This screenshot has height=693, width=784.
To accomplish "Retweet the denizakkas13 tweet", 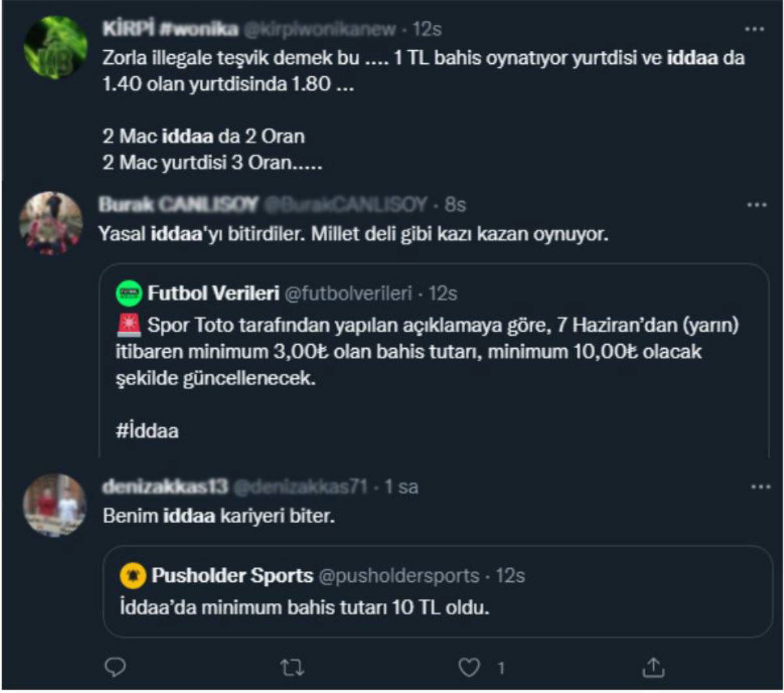I will [x=295, y=667].
